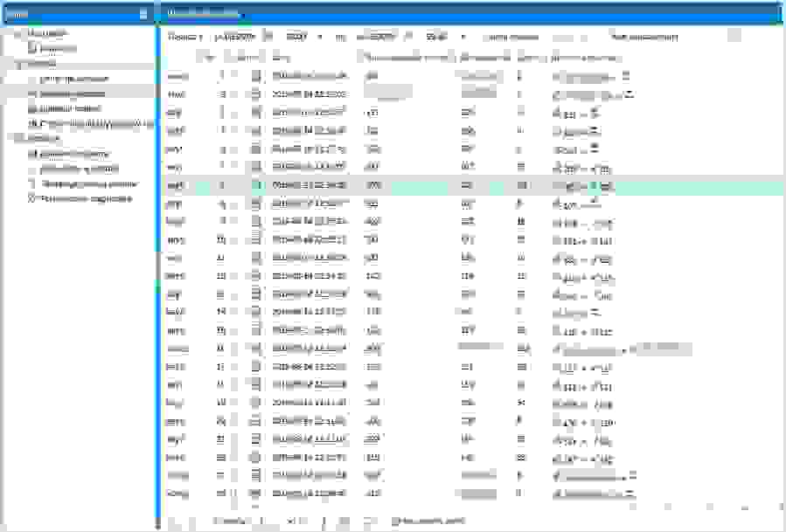Open the start time dropdown arrow in the filter bar
Viewport: 786px width, 532px height.
[320, 37]
